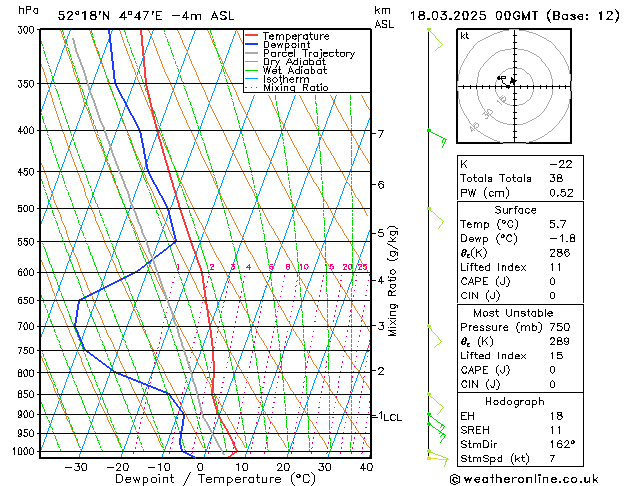Click the LCL marker label
This screenshot has height=486, width=629.
pyautogui.click(x=392, y=417)
